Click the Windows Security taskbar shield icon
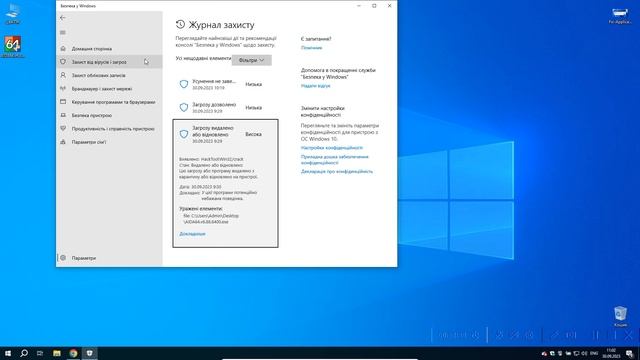Screen dimensions: 640x360 click(x=89, y=353)
